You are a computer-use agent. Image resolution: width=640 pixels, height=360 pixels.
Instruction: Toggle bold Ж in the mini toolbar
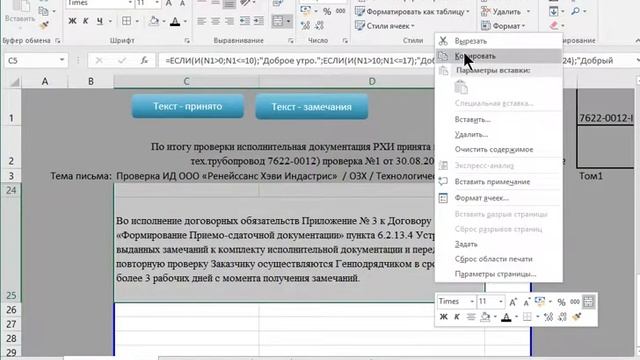pos(443,317)
